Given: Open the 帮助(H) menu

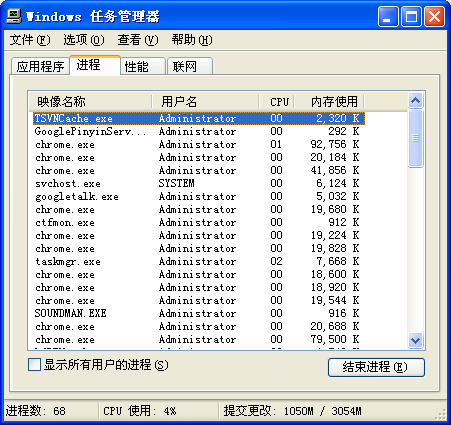Looking at the screenshot, I should tap(192, 40).
